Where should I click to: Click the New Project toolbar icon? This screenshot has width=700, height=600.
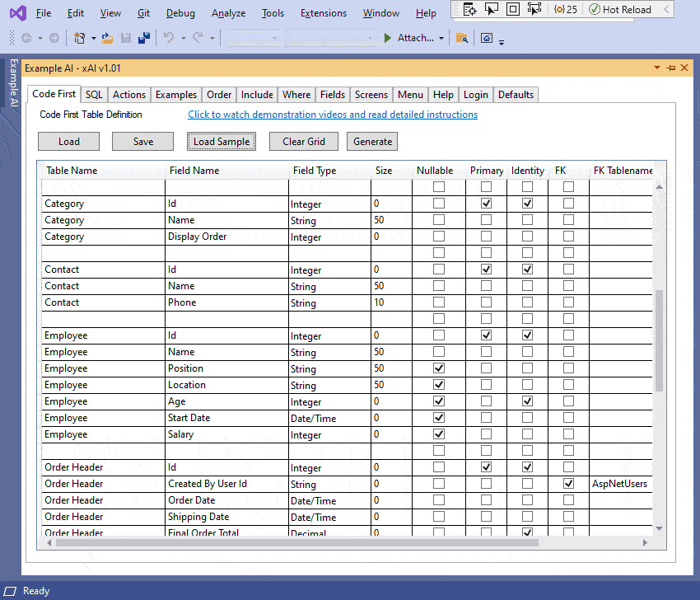79,38
